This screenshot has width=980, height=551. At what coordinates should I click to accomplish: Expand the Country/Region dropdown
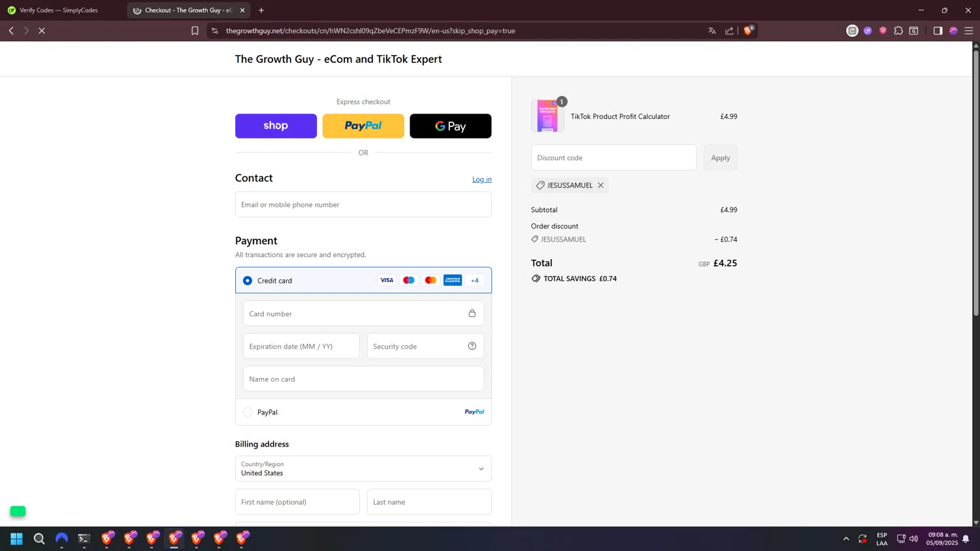(x=363, y=469)
